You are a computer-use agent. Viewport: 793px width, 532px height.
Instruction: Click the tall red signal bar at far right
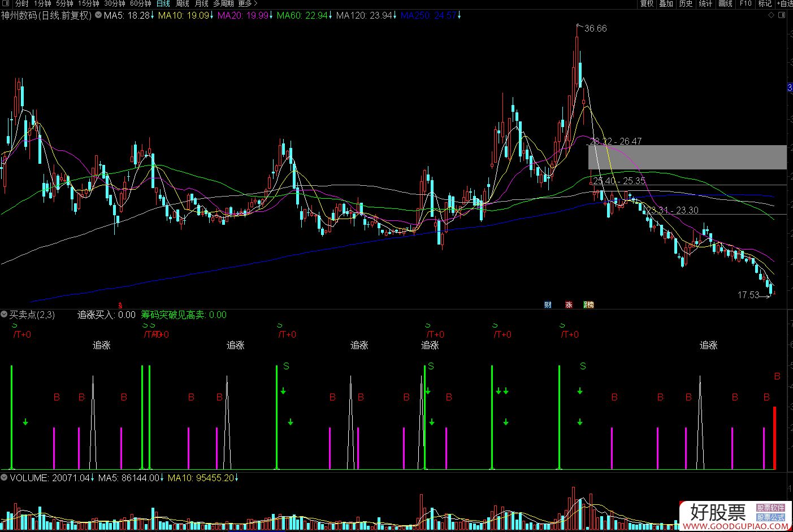774,438
